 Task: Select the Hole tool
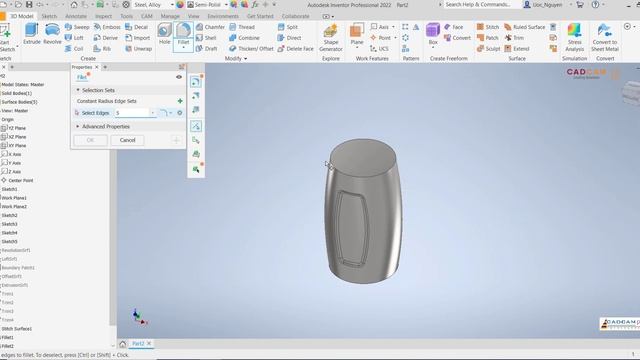coord(164,34)
